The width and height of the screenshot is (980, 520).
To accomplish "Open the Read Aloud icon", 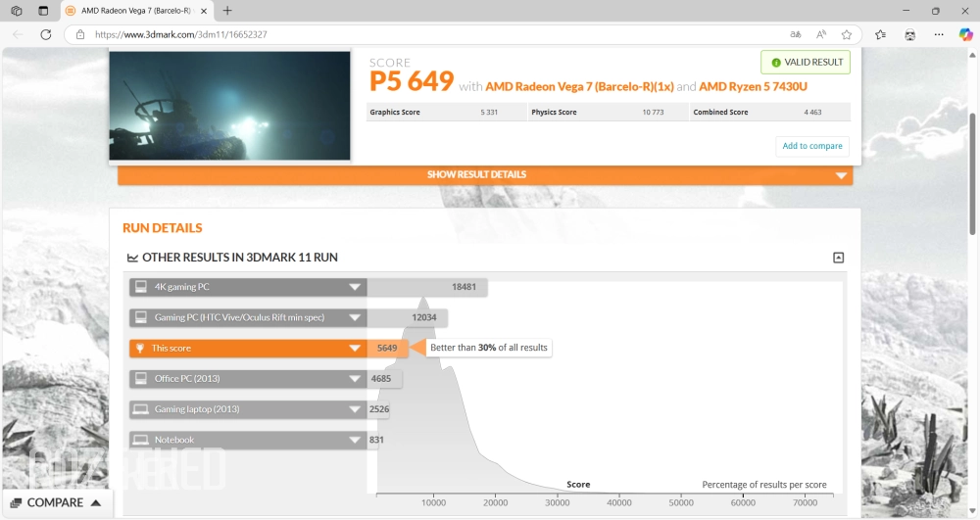I will coord(821,34).
